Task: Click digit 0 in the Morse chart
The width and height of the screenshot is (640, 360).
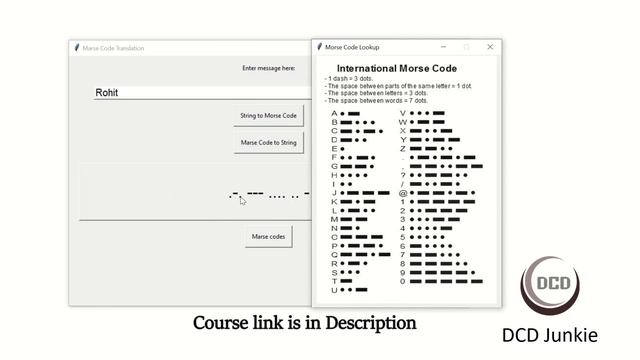Action: 403,281
